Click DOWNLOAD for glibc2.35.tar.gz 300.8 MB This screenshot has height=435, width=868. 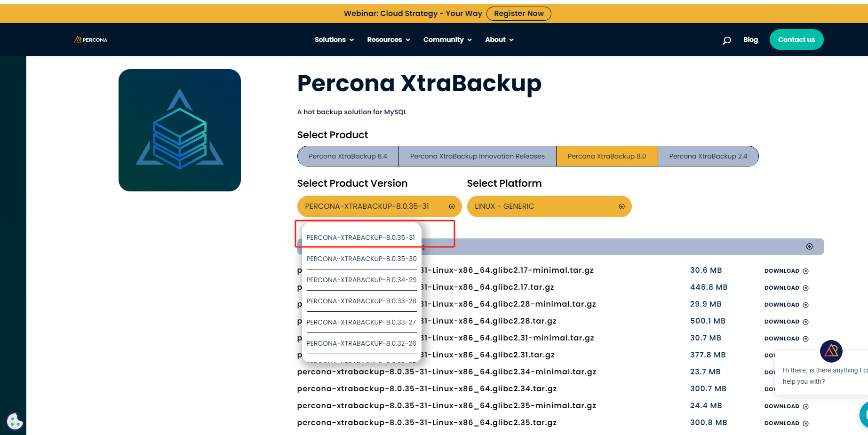point(782,423)
